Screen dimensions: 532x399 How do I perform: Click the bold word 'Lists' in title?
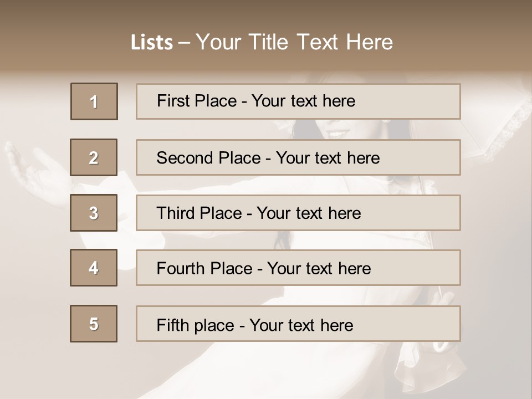[x=152, y=43]
